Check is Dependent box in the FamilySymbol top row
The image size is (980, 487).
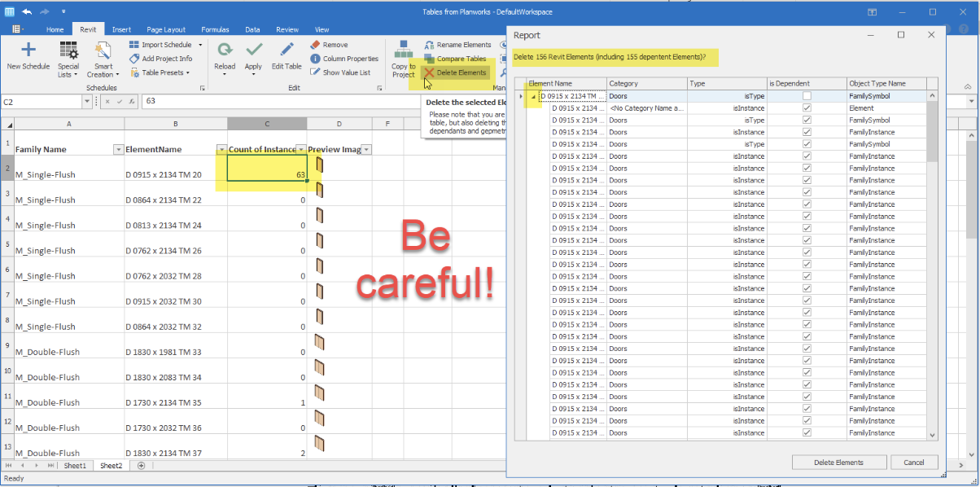click(x=807, y=96)
